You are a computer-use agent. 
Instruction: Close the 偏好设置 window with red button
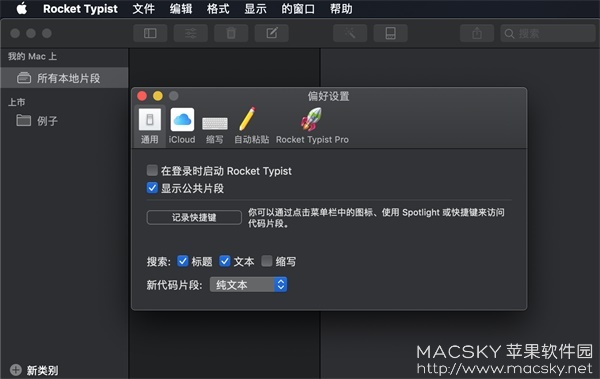coord(142,96)
